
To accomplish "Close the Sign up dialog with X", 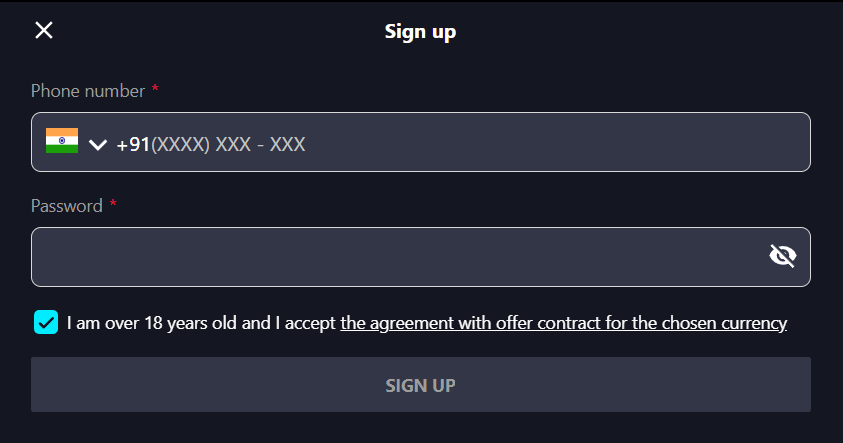I will click(x=44, y=30).
